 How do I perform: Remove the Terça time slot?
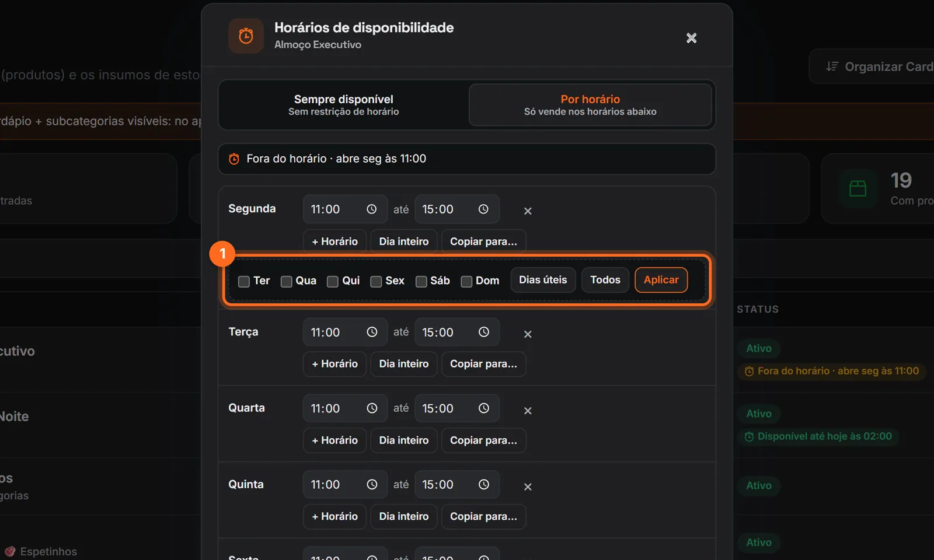[528, 334]
